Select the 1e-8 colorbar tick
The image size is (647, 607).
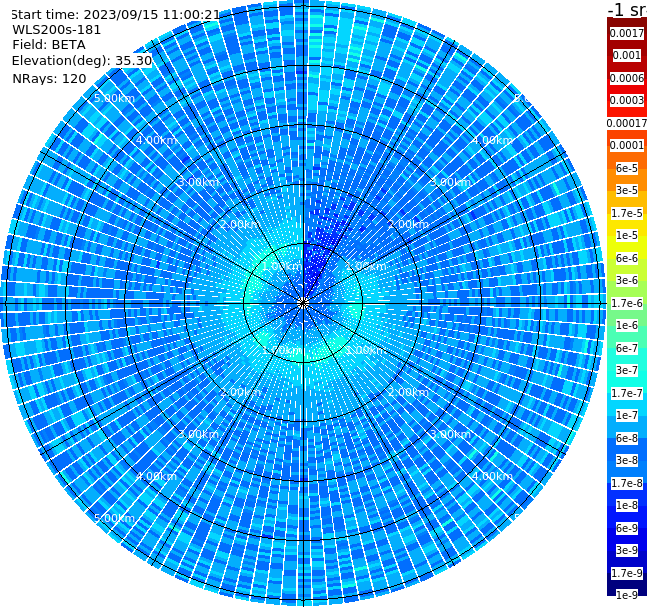pyautogui.click(x=627, y=505)
